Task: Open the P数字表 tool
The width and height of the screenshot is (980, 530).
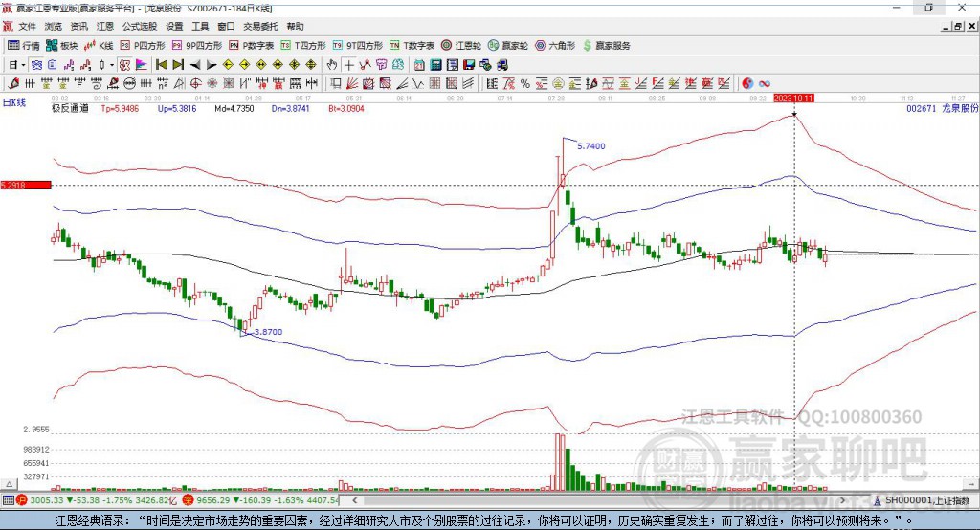Action: pos(252,46)
